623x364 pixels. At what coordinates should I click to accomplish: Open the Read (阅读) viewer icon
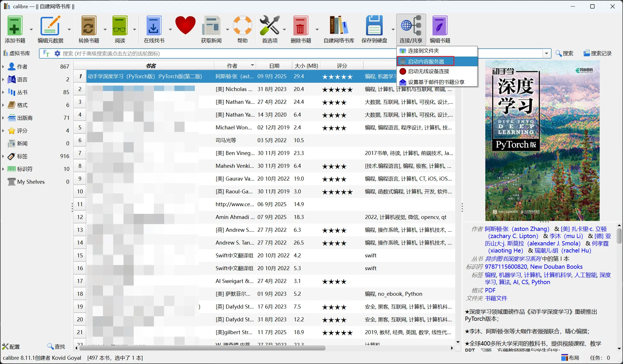click(x=120, y=30)
